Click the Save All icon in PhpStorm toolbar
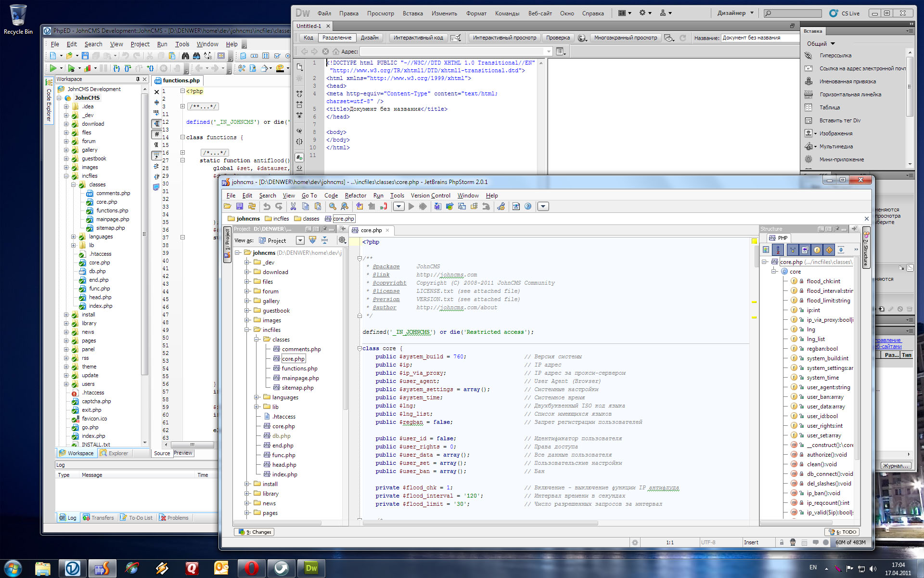The height and width of the screenshot is (578, 924). (x=240, y=207)
